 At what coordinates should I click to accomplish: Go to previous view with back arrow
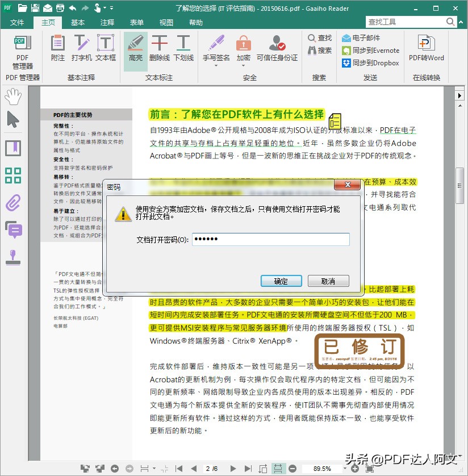[115, 469]
